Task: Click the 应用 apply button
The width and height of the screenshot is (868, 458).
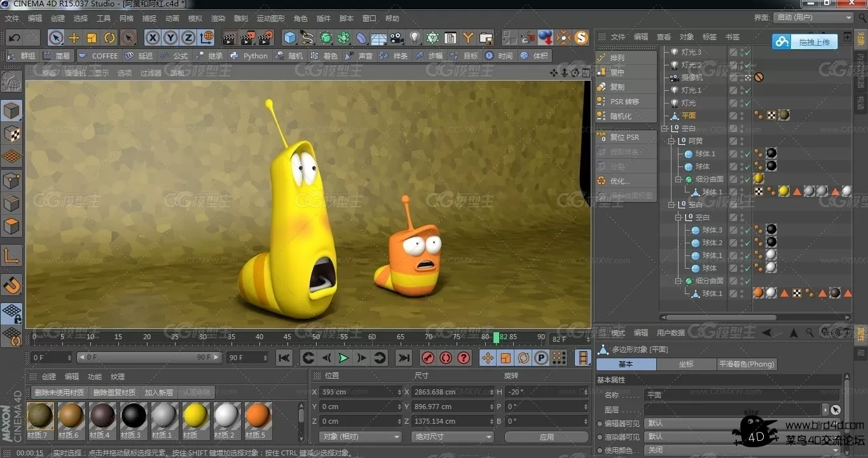Action: click(547, 437)
